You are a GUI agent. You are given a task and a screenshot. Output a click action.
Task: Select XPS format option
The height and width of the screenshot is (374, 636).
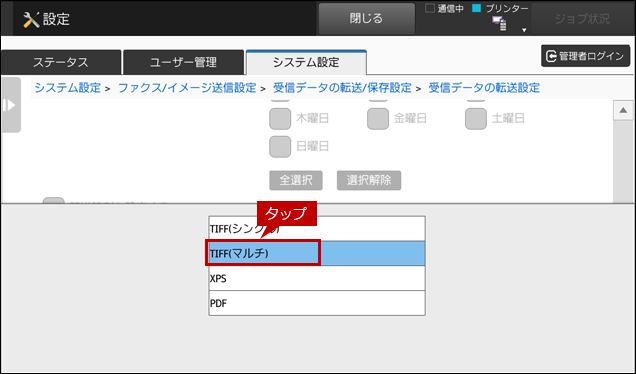point(317,278)
